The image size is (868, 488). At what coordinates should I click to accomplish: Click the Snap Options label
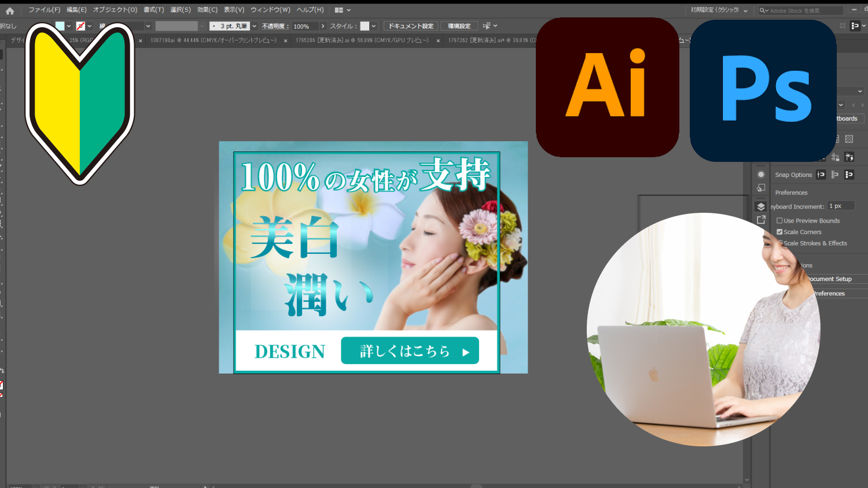pyautogui.click(x=793, y=175)
